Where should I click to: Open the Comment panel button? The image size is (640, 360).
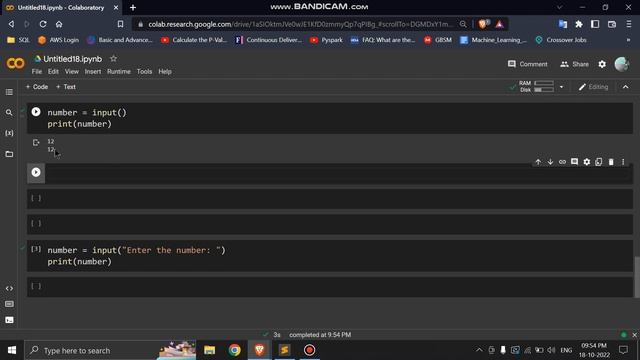pyautogui.click(x=527, y=64)
